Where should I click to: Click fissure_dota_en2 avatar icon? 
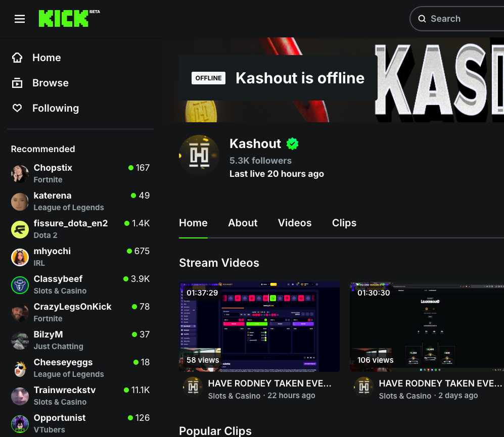tap(20, 229)
